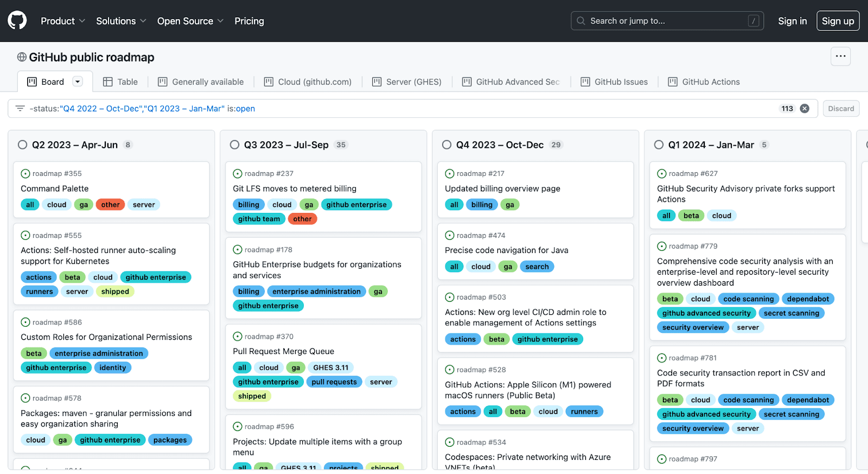Expand the Product menu

pos(63,21)
